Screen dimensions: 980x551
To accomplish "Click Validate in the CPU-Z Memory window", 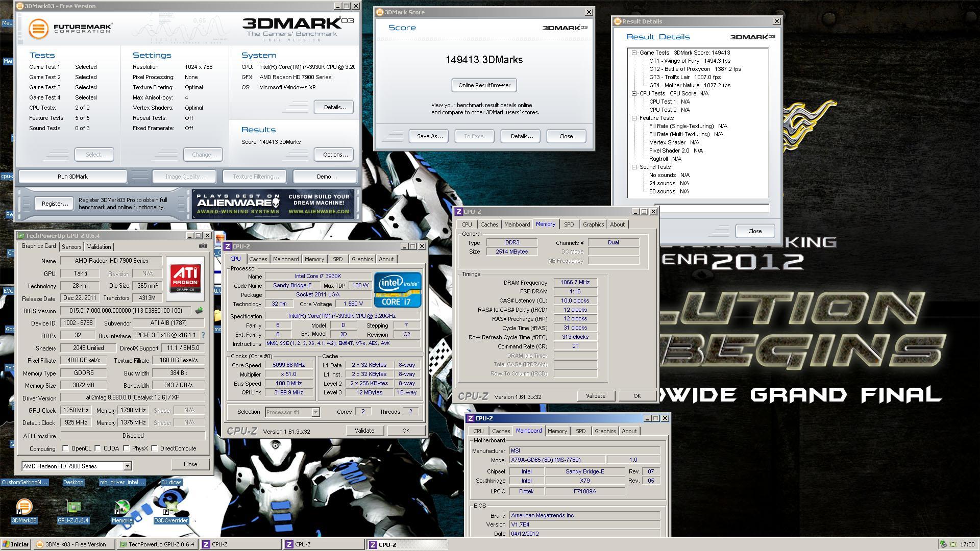I will tap(595, 396).
